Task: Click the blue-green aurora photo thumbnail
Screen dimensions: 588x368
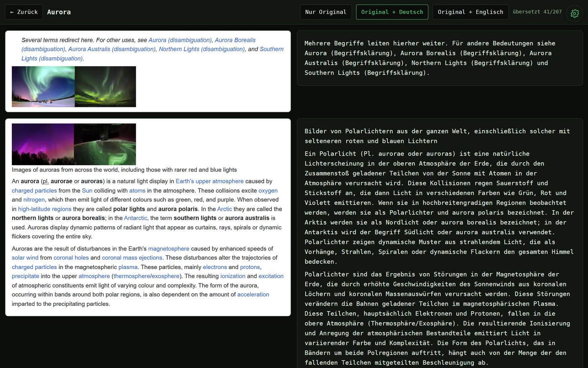Action: pyautogui.click(x=43, y=87)
